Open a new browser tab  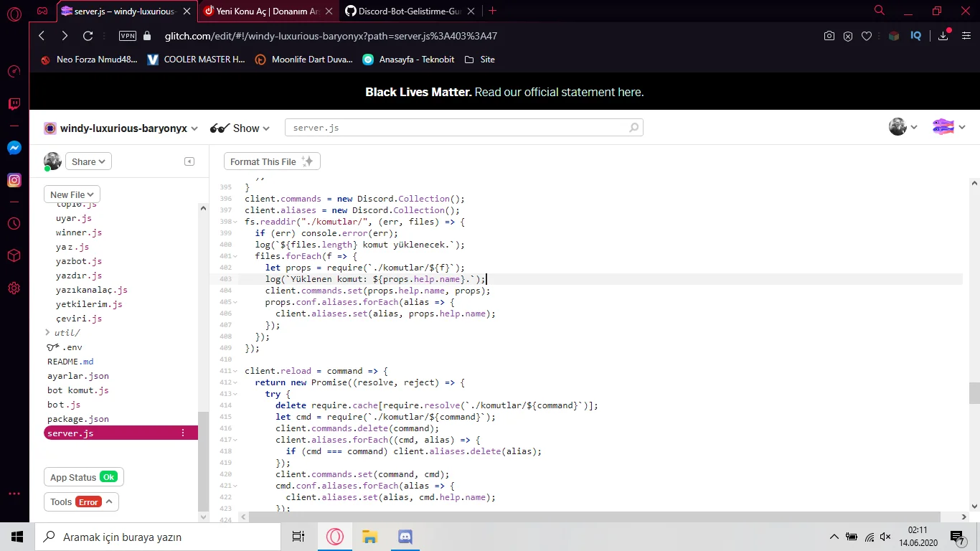(492, 11)
